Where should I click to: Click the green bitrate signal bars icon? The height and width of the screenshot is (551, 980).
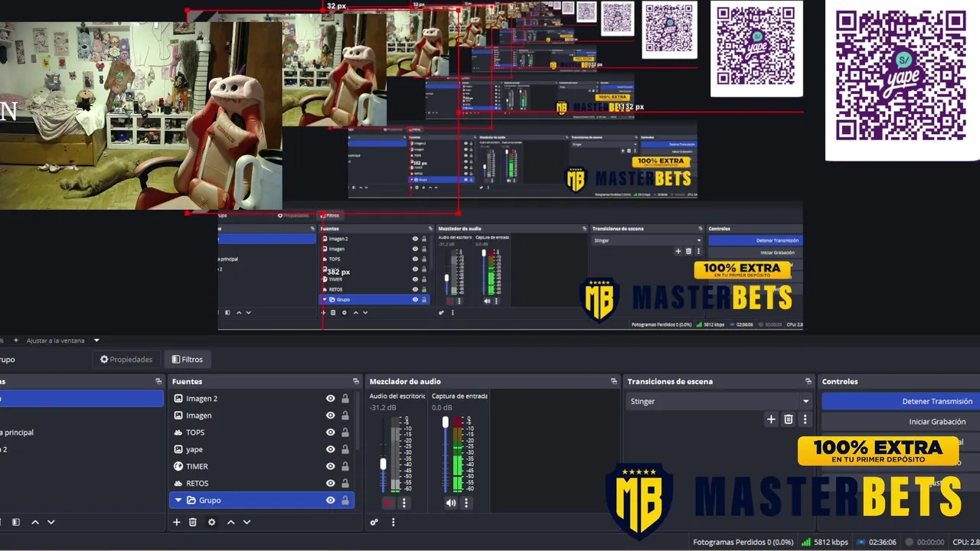tap(805, 542)
